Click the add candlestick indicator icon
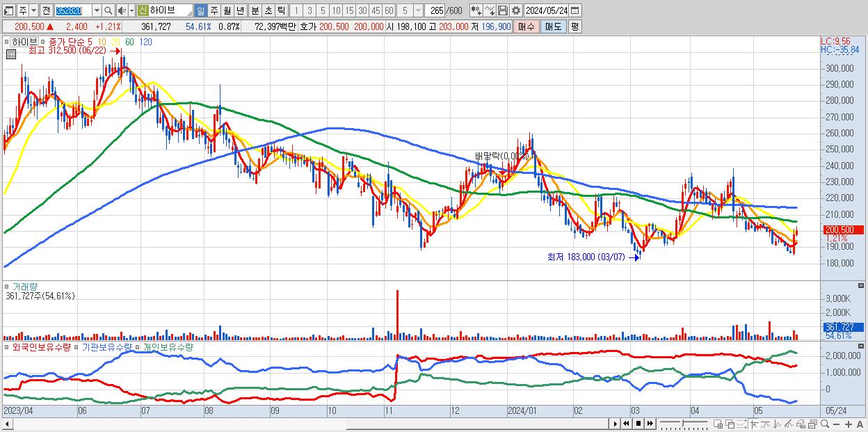This screenshot has width=868, height=432. pos(476,10)
